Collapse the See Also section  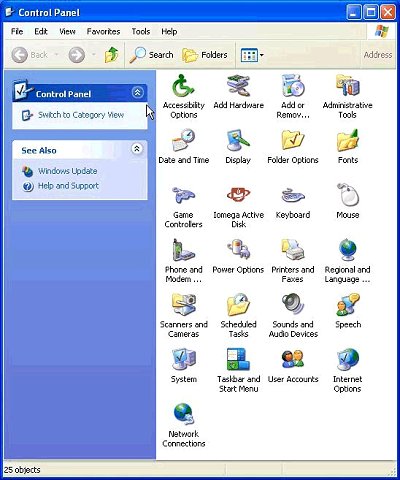coord(137,148)
